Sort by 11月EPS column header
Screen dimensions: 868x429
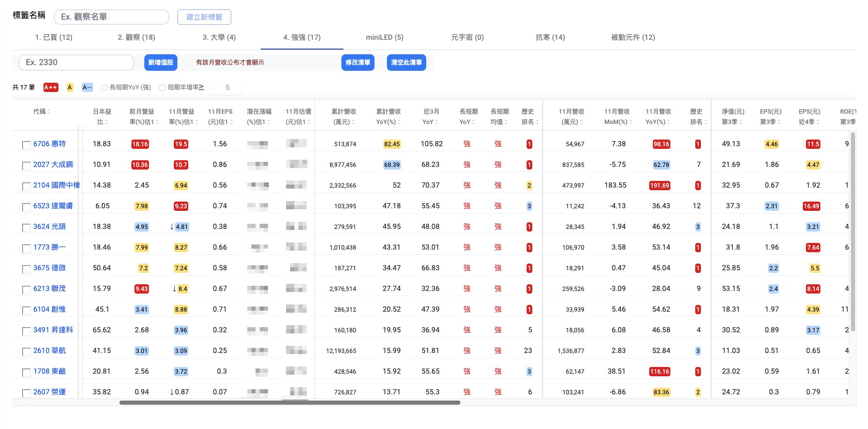click(x=220, y=117)
